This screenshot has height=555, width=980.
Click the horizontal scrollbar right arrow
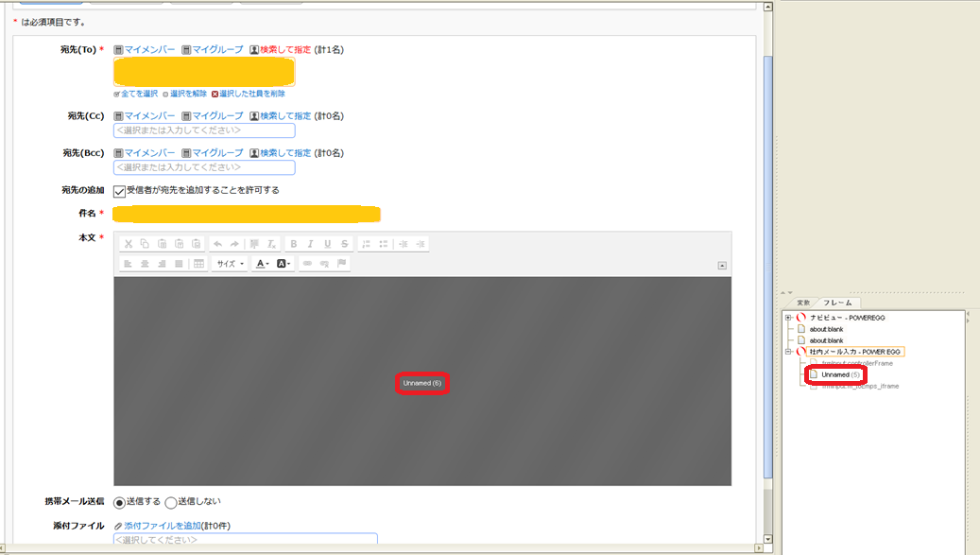tap(759, 548)
